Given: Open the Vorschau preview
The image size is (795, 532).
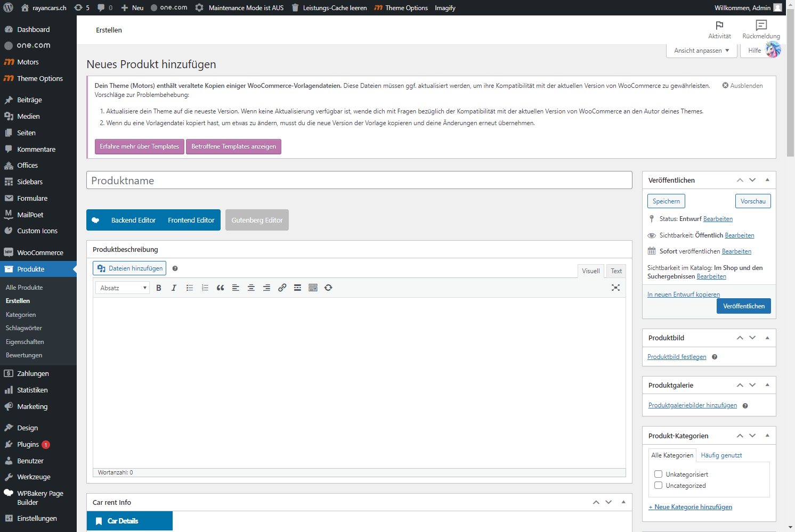Looking at the screenshot, I should [753, 201].
